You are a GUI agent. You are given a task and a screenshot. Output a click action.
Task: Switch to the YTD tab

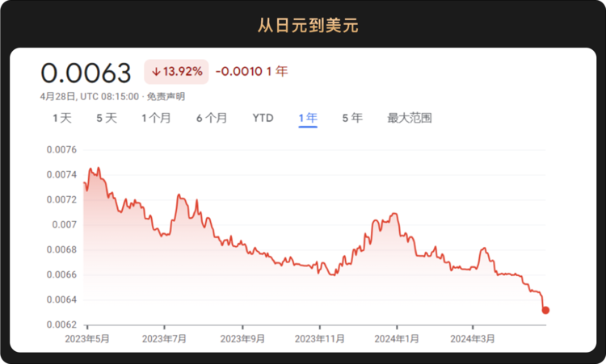click(x=263, y=118)
